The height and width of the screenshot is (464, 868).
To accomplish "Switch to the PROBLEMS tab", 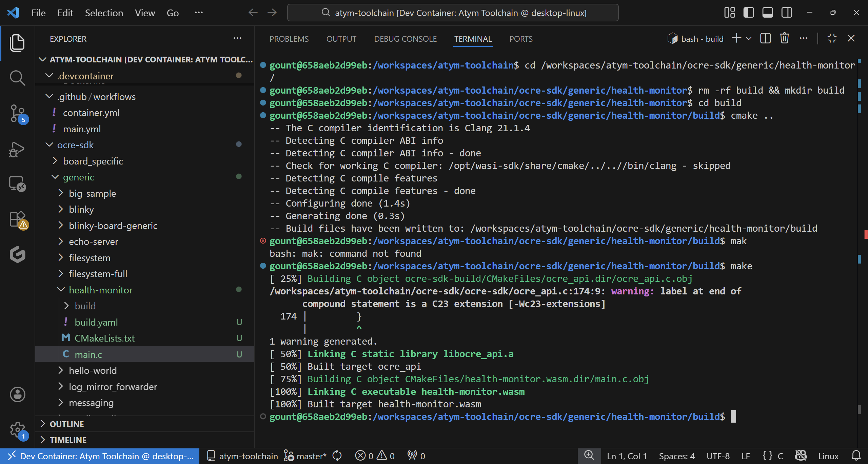I will tap(289, 39).
